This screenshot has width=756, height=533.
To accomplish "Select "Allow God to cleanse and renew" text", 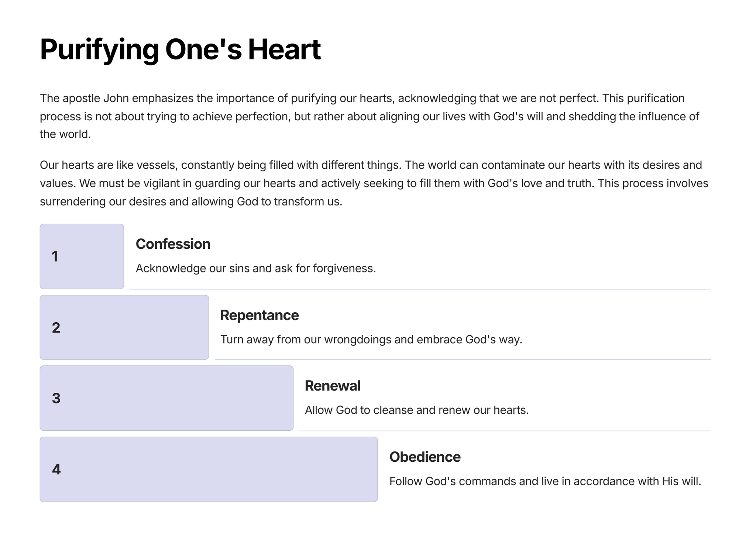I will pyautogui.click(x=416, y=410).
